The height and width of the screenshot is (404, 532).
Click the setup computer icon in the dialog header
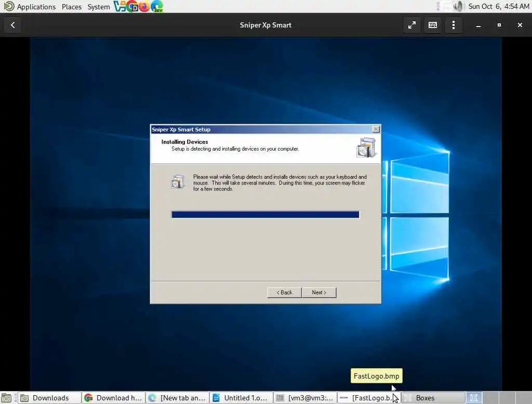366,147
